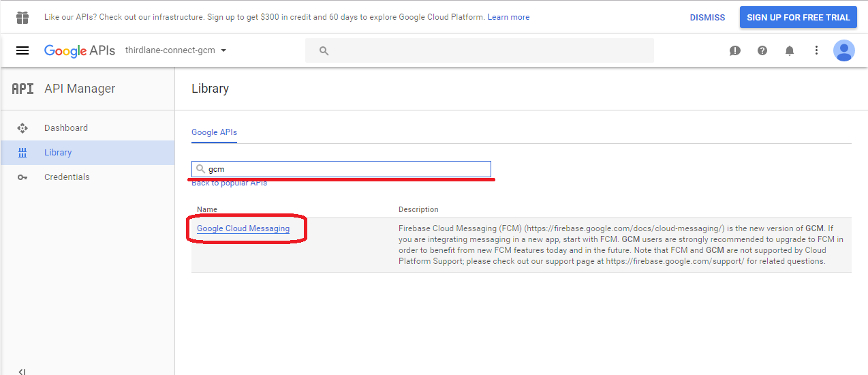Open the three-dot more options menu
868x375 pixels.
(817, 50)
